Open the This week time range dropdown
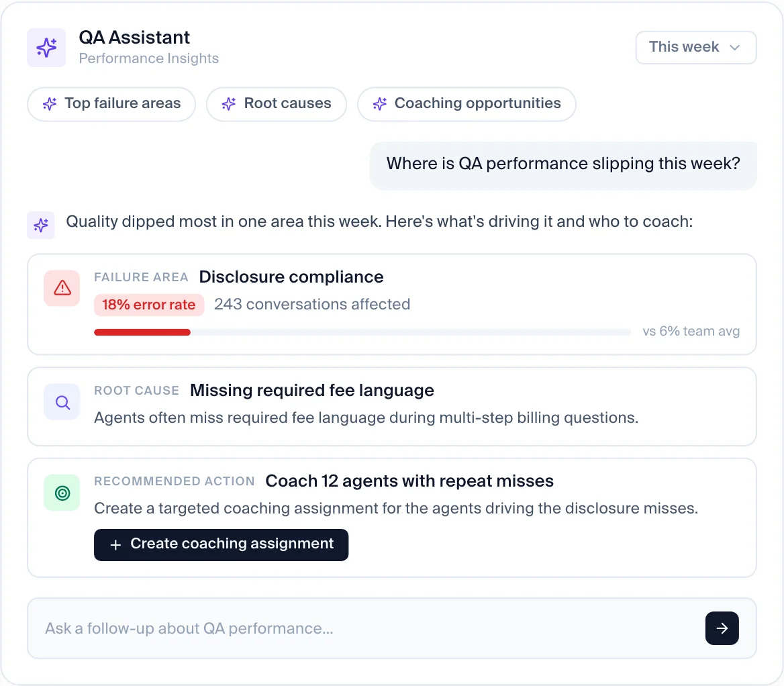This screenshot has height=686, width=784. [695, 48]
